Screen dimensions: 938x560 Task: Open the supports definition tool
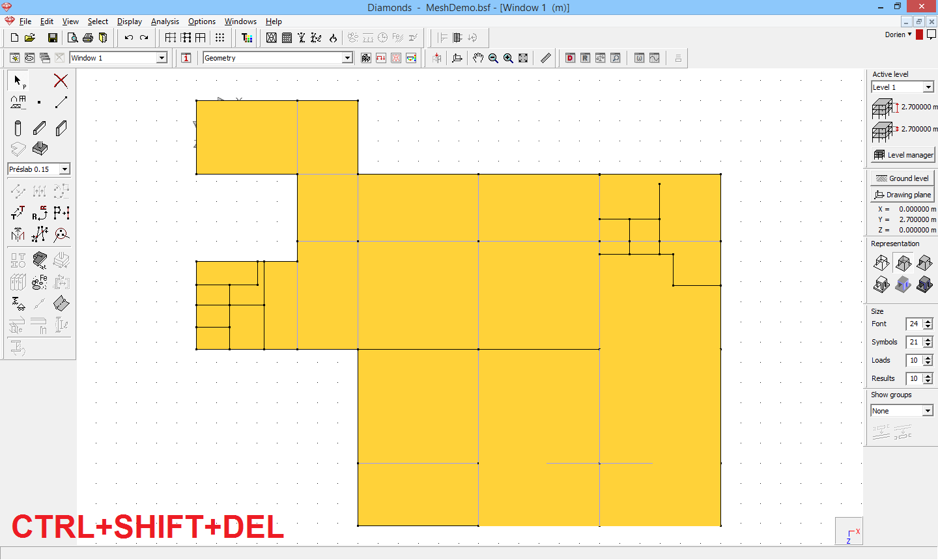coord(18,304)
